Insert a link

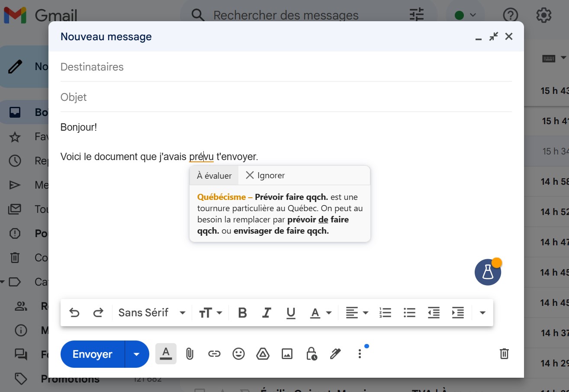(x=214, y=354)
